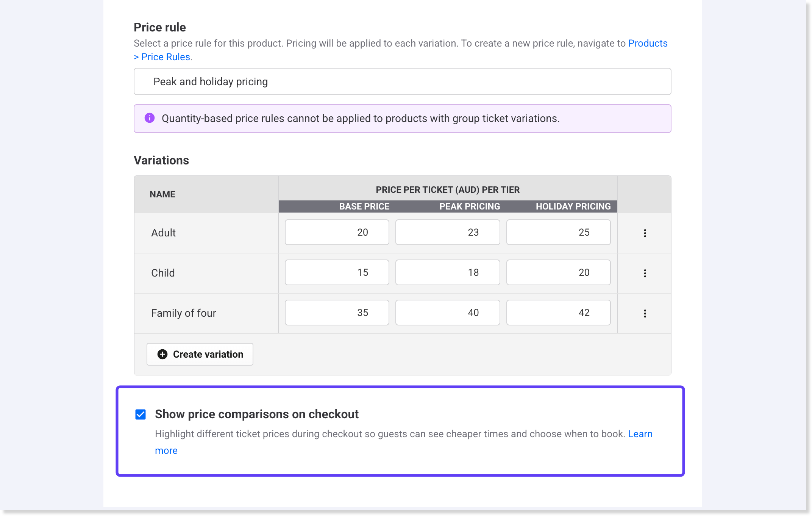Uncheck Show price comparisons on checkout
The width and height of the screenshot is (812, 516).
141,414
